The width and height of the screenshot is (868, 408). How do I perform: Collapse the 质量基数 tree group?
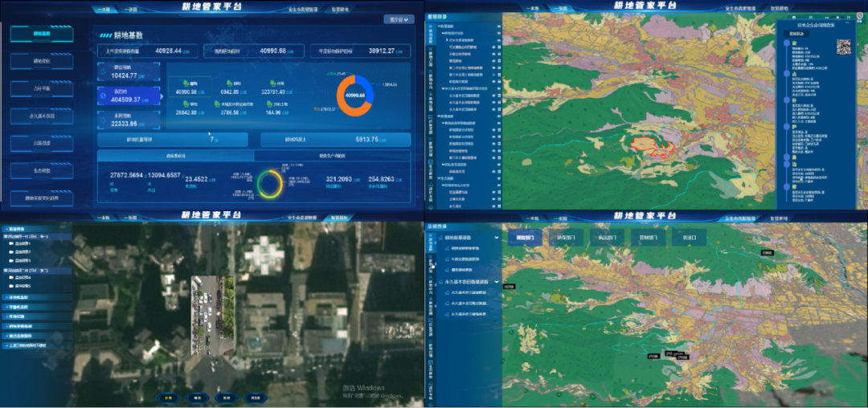point(439,116)
